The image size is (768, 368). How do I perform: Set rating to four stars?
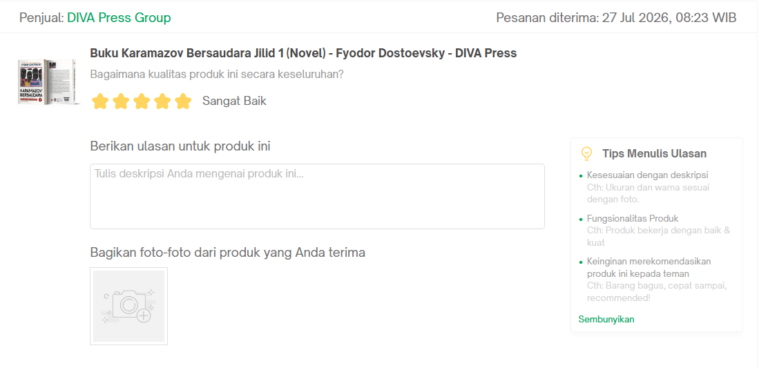(x=163, y=101)
